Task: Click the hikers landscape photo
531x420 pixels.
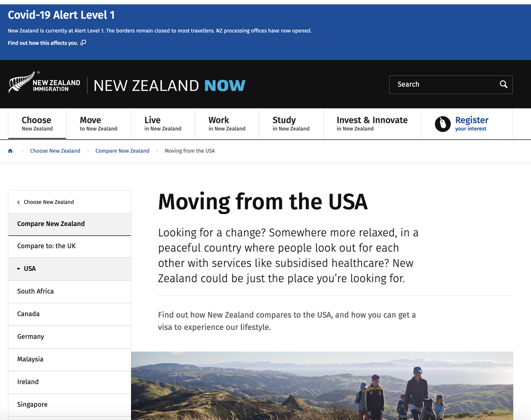Action: click(322, 386)
